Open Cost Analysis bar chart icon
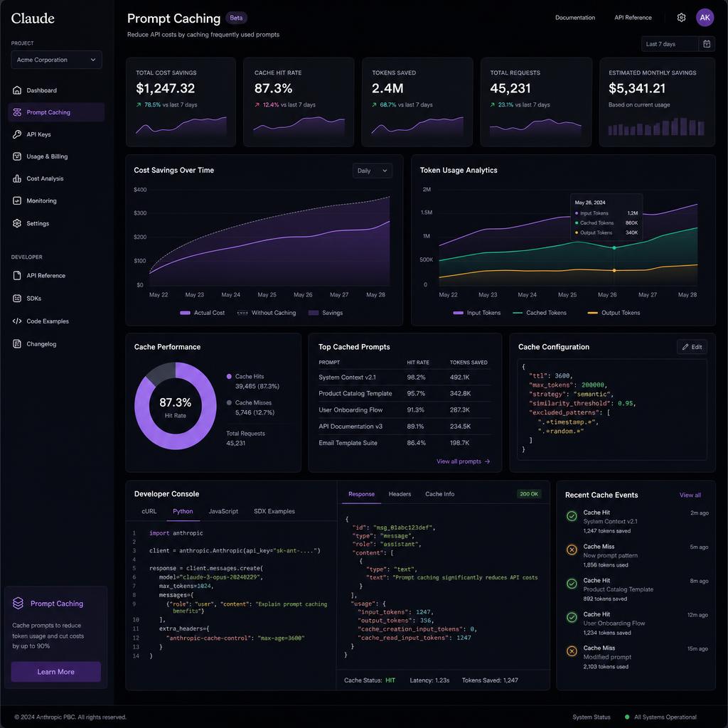Image resolution: width=728 pixels, height=728 pixels. coord(17,178)
